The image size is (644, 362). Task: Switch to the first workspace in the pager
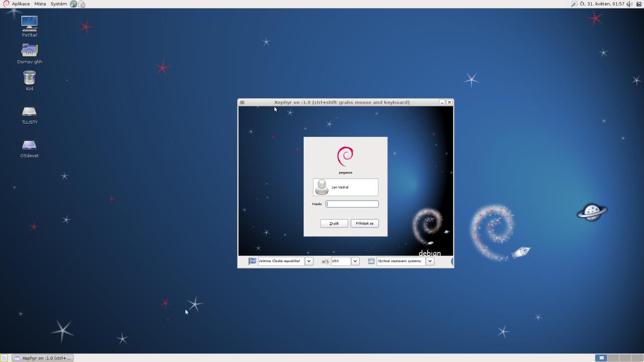click(601, 358)
